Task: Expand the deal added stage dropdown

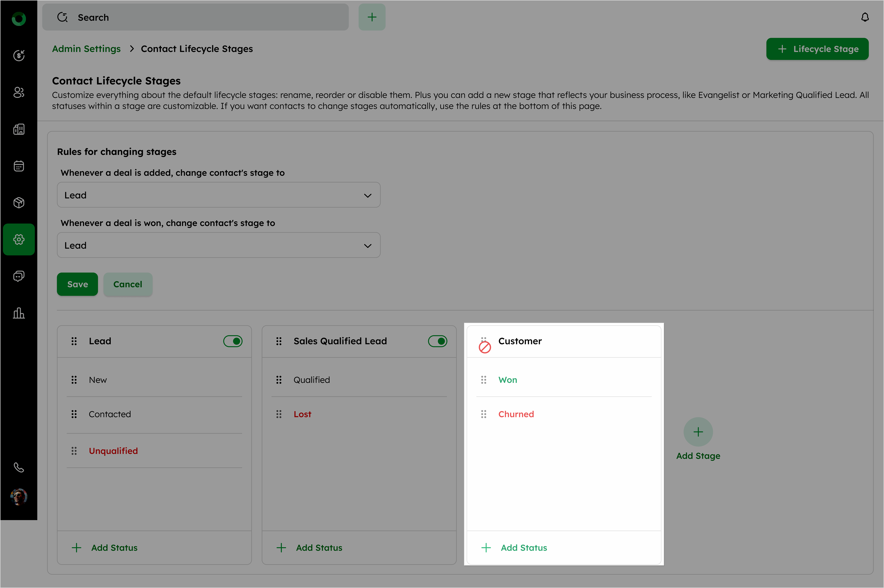Action: tap(218, 195)
